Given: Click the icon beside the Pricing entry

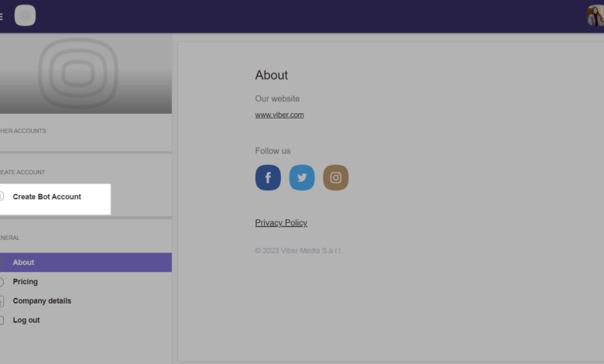Looking at the screenshot, I should [x=2, y=282].
